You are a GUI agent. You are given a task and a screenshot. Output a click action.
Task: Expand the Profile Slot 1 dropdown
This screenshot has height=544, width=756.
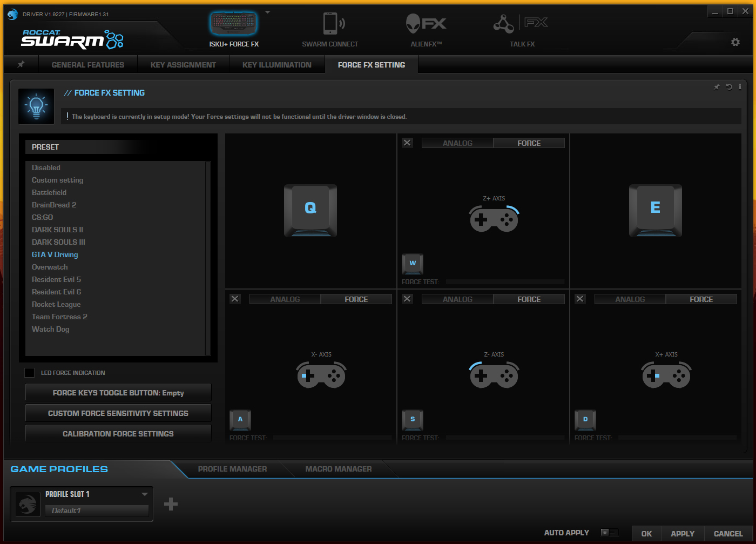[144, 494]
